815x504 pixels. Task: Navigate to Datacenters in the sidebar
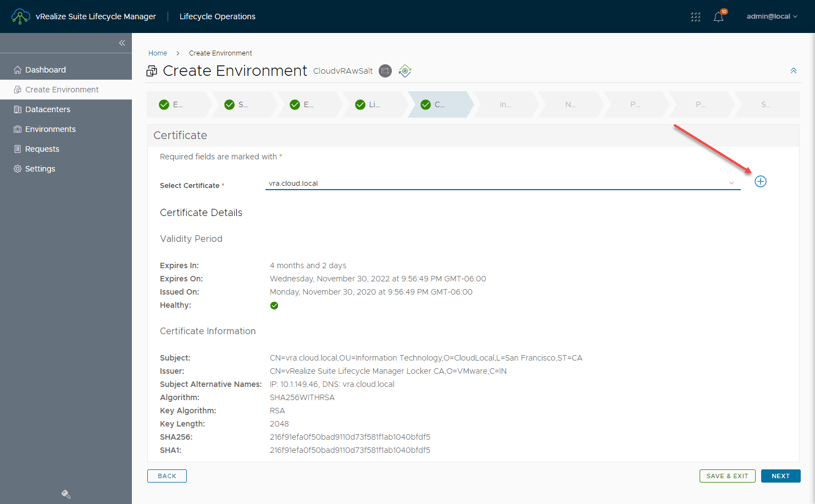click(47, 109)
